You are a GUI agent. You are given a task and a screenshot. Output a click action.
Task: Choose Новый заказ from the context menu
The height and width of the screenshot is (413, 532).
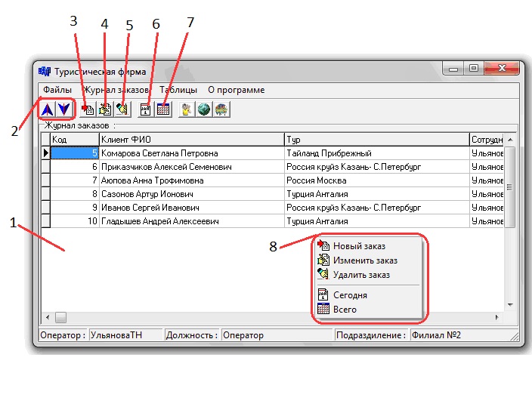[359, 246]
